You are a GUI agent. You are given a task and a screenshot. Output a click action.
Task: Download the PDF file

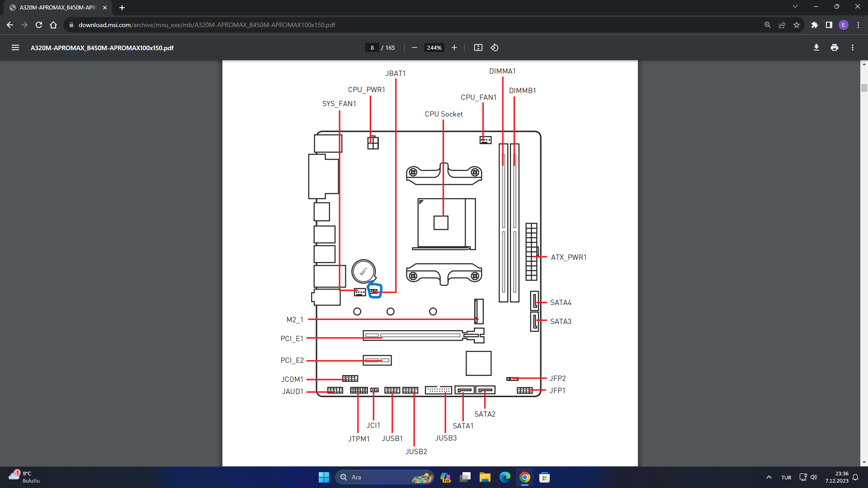pos(816,47)
